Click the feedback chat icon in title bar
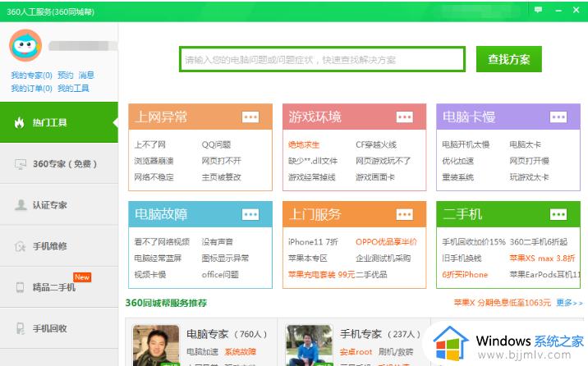This screenshot has width=588, height=366. (538, 10)
